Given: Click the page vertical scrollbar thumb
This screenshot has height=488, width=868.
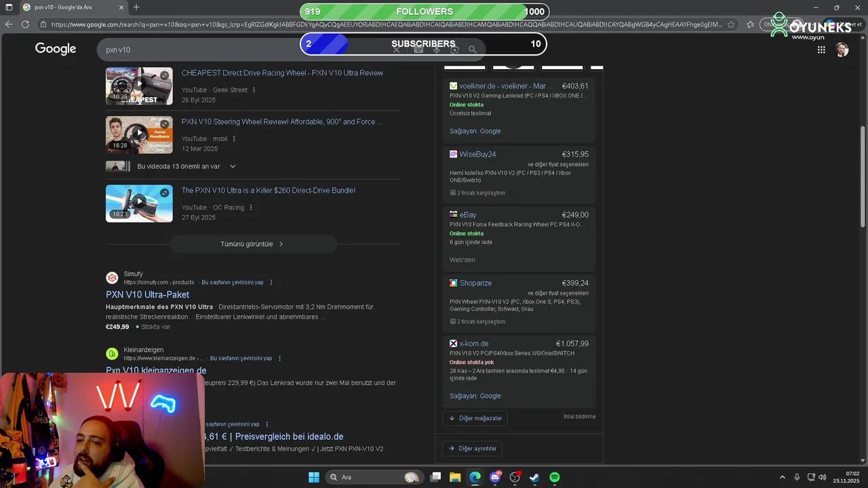Looking at the screenshot, I should pos(863,176).
